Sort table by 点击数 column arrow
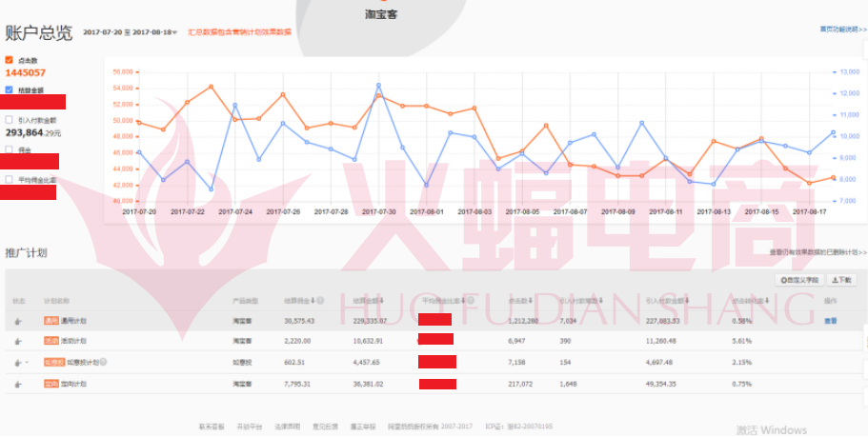This screenshot has width=868, height=437. click(529, 301)
